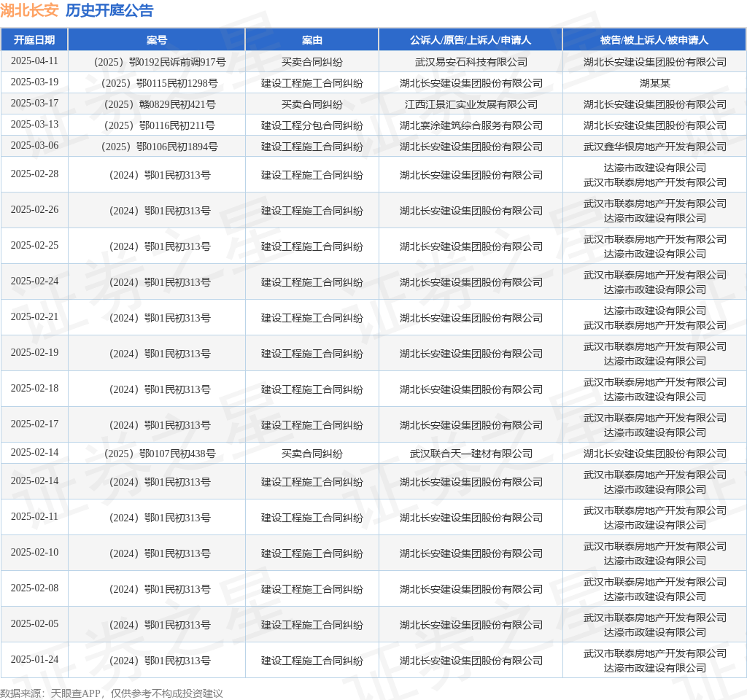Click the date 2025-02-26
747x700 pixels.
pyautogui.click(x=34, y=209)
